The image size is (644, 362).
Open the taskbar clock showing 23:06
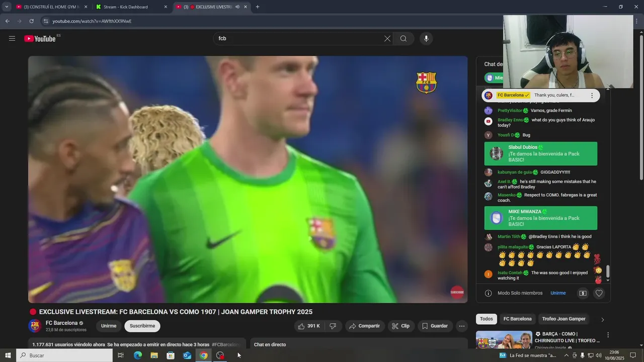click(614, 355)
